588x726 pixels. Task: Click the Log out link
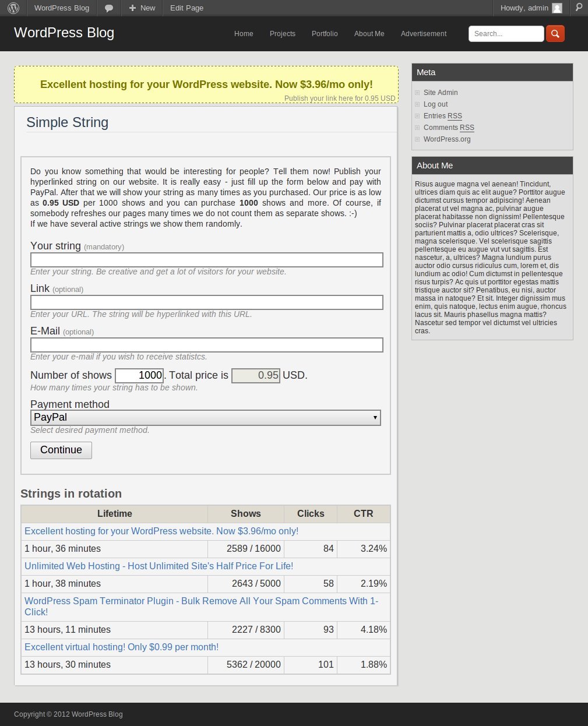436,104
